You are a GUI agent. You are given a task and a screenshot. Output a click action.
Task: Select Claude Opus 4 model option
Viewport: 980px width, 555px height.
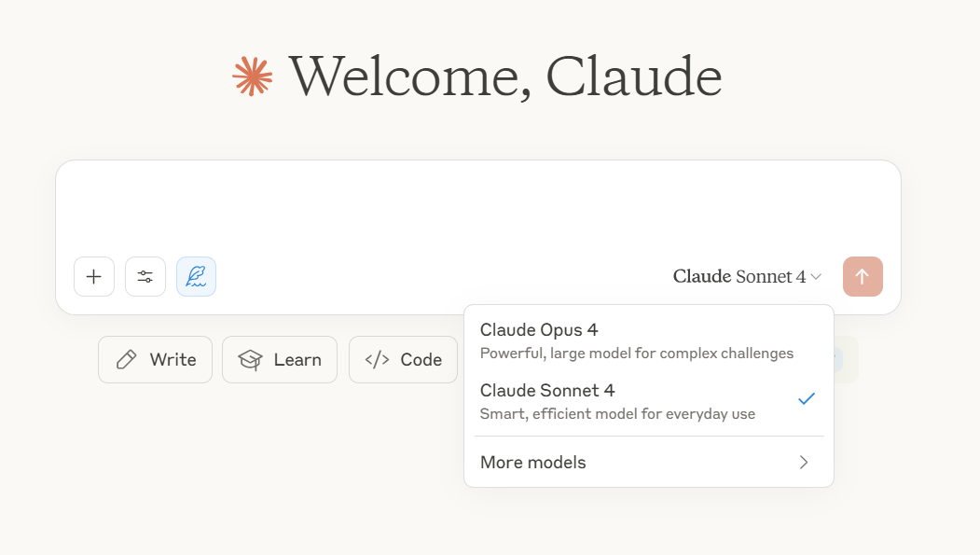[649, 341]
